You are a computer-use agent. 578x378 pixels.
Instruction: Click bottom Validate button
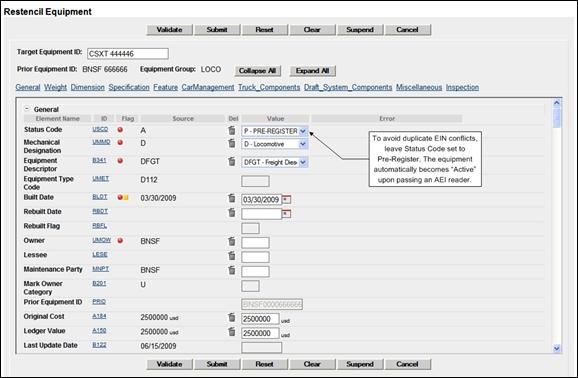point(170,364)
